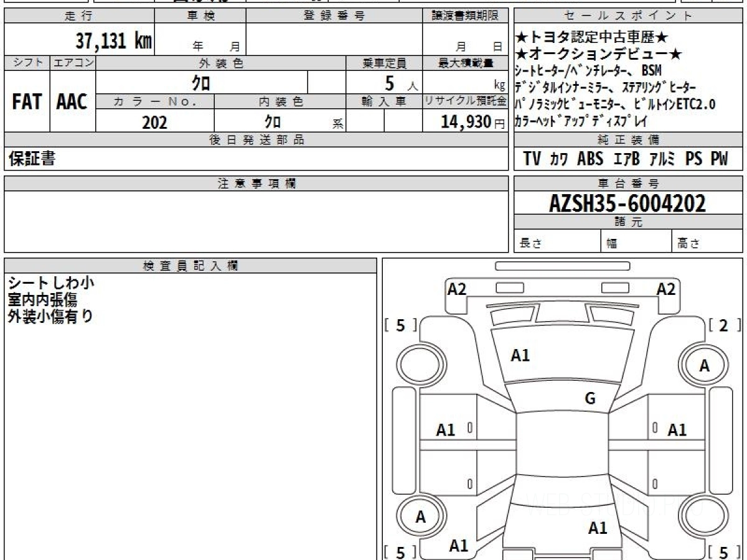Select the 注意事項欄 header
Viewport: 747px width, 560px height.
coord(256,184)
